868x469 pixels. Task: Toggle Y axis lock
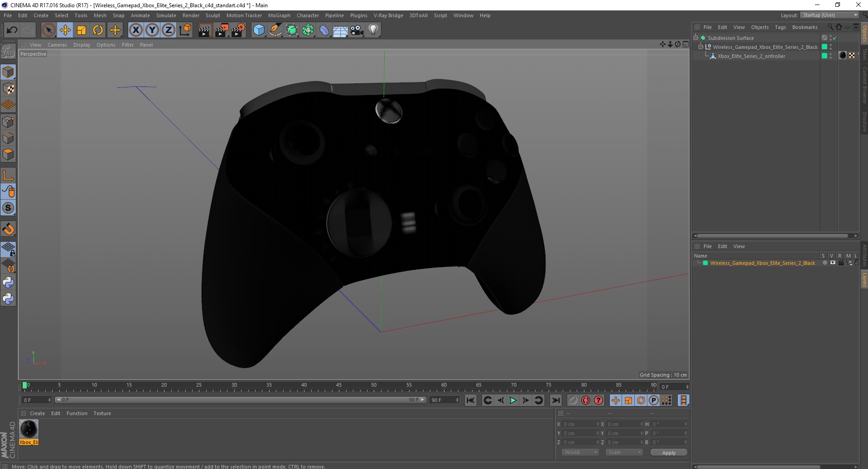152,30
